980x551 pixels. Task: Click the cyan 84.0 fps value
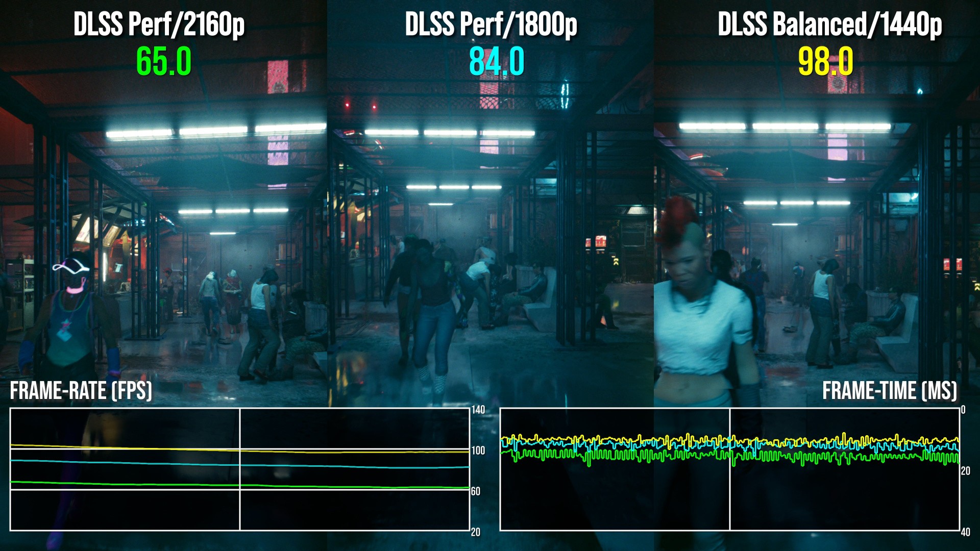pyautogui.click(x=496, y=62)
